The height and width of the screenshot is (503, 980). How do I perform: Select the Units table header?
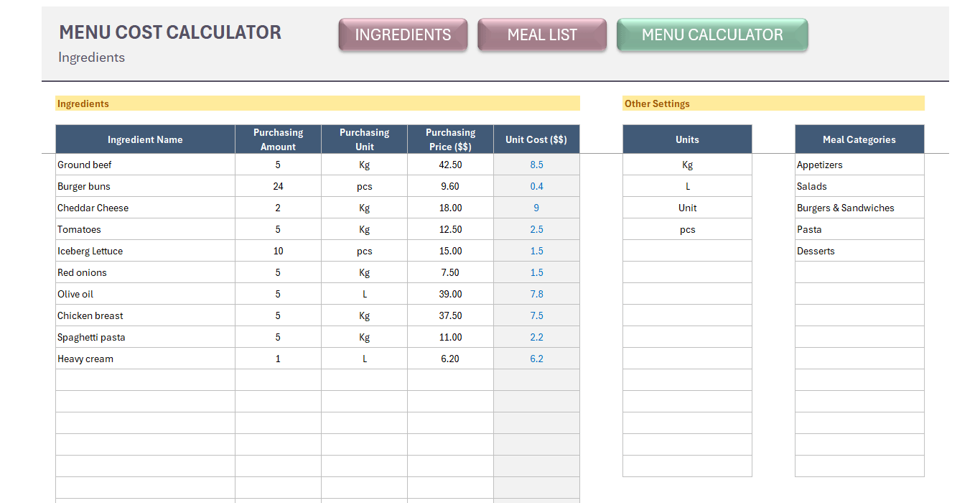687,139
